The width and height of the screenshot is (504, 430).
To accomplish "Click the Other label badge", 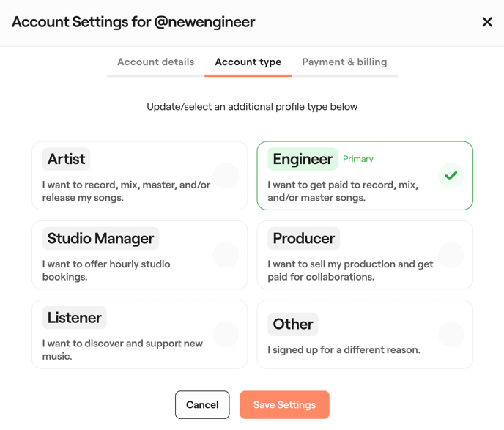I will (x=292, y=324).
